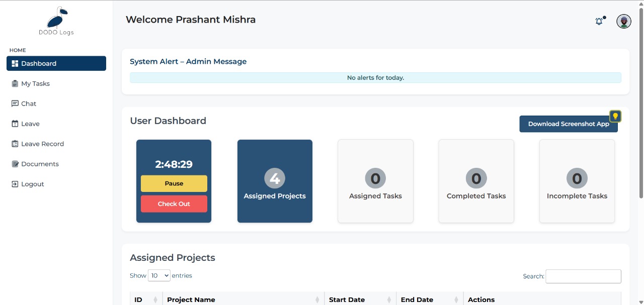This screenshot has width=644, height=305.
Task: Click the yellow lightbulb hint icon
Action: click(615, 116)
